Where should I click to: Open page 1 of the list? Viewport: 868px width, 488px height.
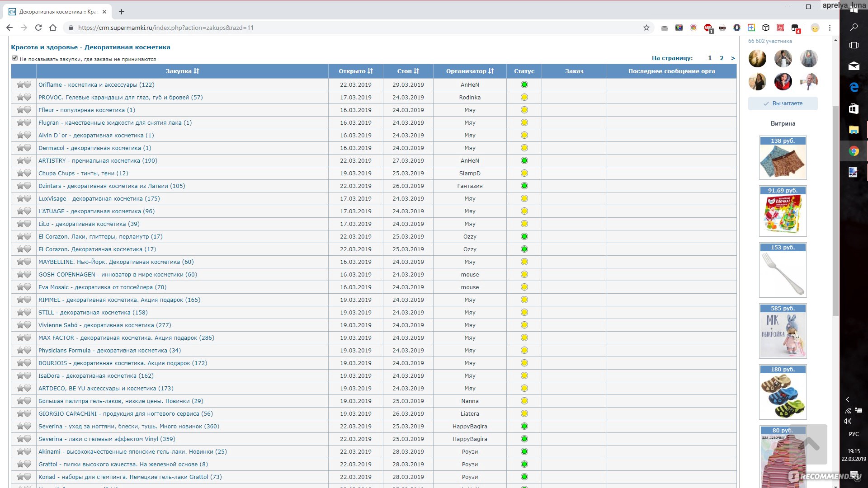pyautogui.click(x=710, y=58)
